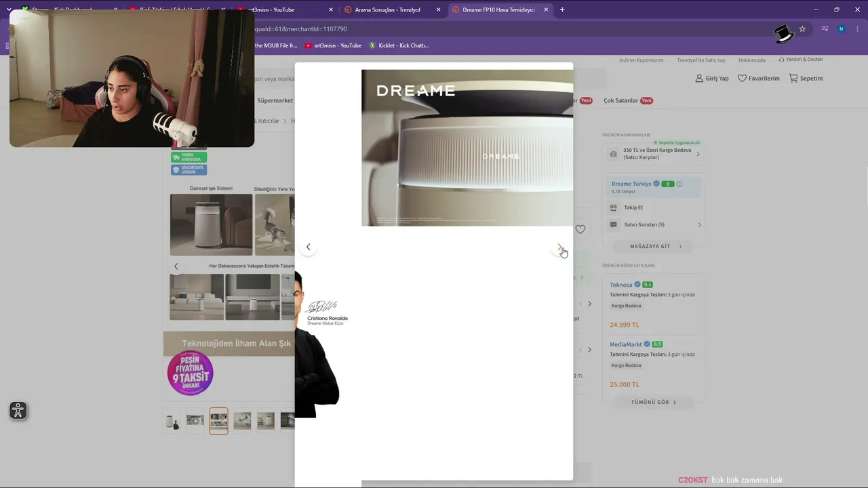Click the Sigortaya Uygun badge

189,169
